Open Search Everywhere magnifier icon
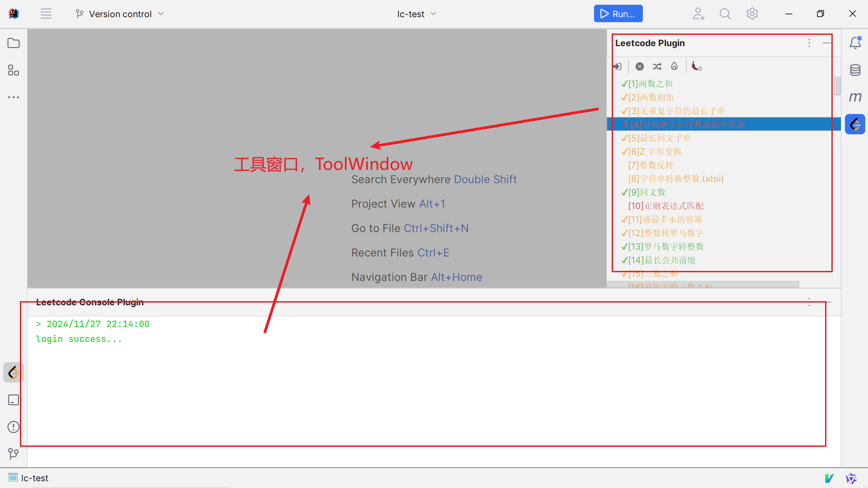This screenshot has width=868, height=488. [725, 14]
